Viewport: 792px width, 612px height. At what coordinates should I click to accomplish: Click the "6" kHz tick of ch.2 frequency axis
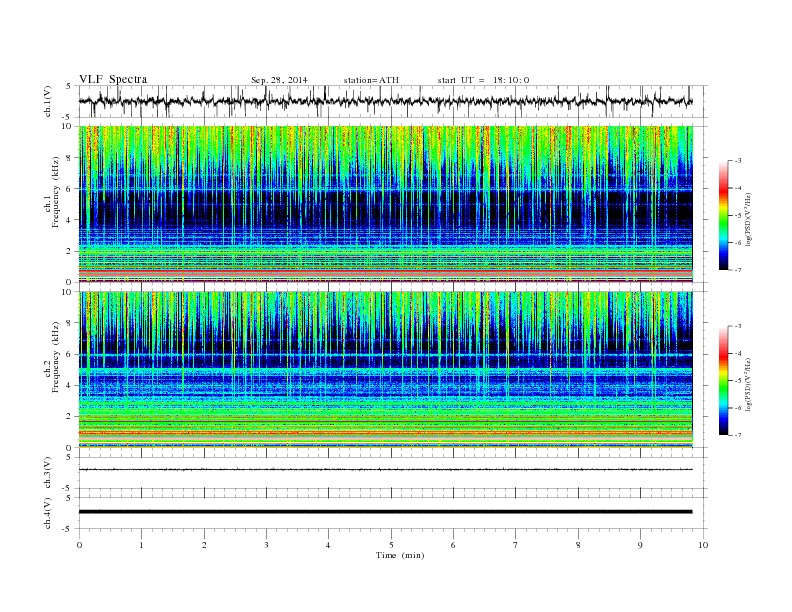(x=70, y=354)
